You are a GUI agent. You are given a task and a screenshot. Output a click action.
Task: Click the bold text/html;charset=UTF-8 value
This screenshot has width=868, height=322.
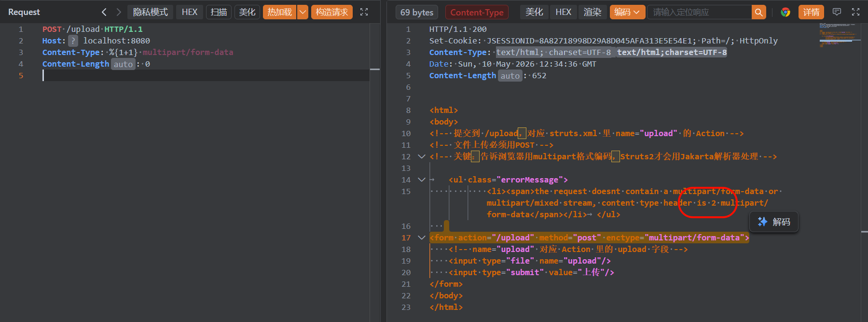tap(672, 52)
